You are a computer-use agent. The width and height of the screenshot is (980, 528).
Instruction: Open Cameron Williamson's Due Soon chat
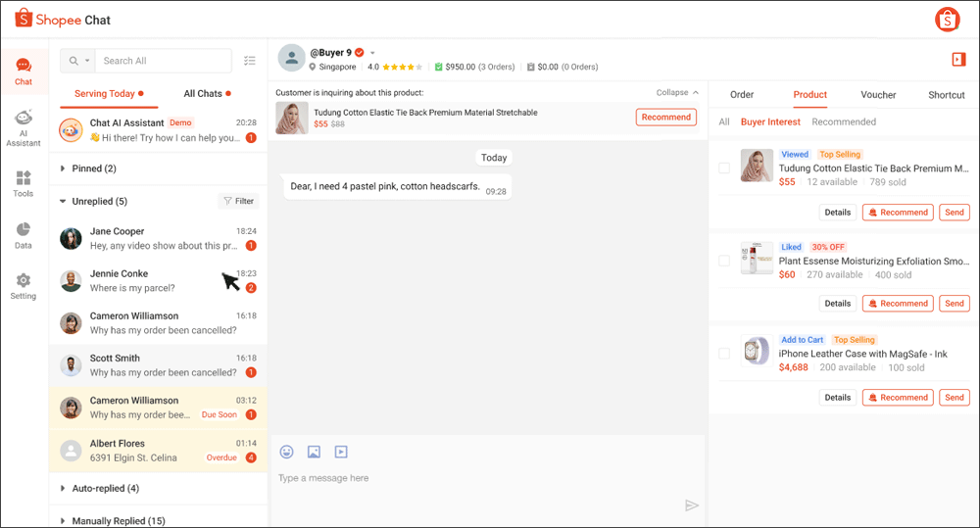tap(158, 408)
